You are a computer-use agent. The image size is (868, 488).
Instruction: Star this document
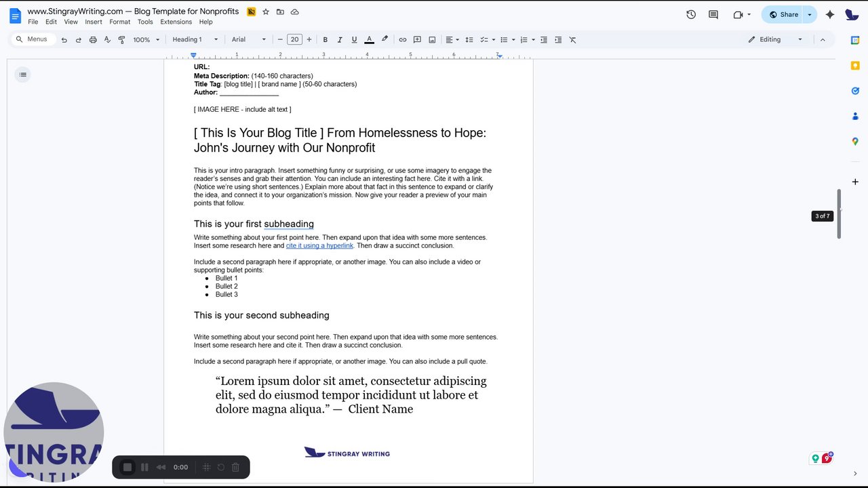[266, 12]
